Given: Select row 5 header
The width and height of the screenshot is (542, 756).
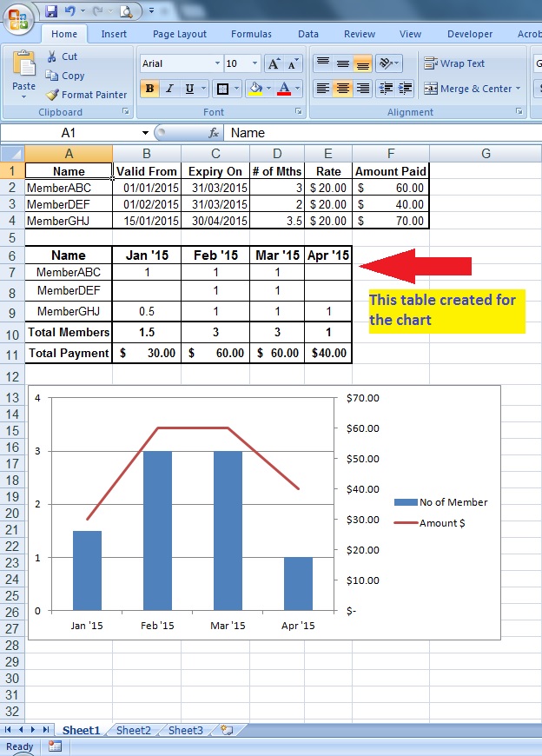Looking at the screenshot, I should [12, 238].
